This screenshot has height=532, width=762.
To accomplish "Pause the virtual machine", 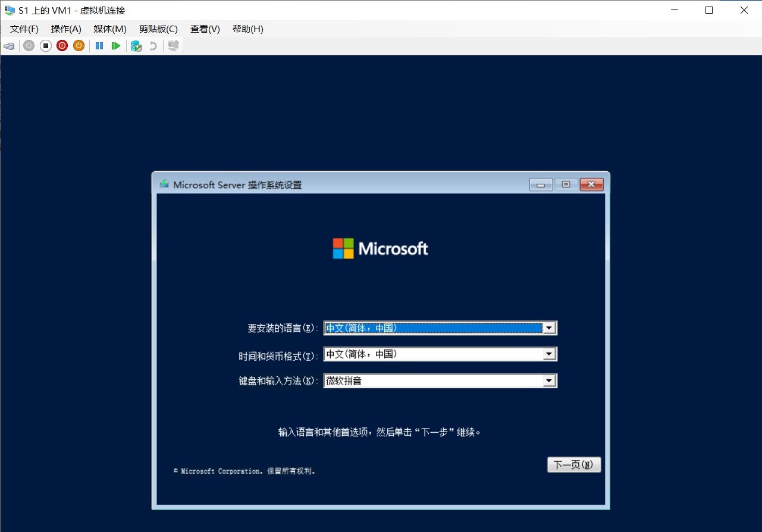I will point(99,46).
